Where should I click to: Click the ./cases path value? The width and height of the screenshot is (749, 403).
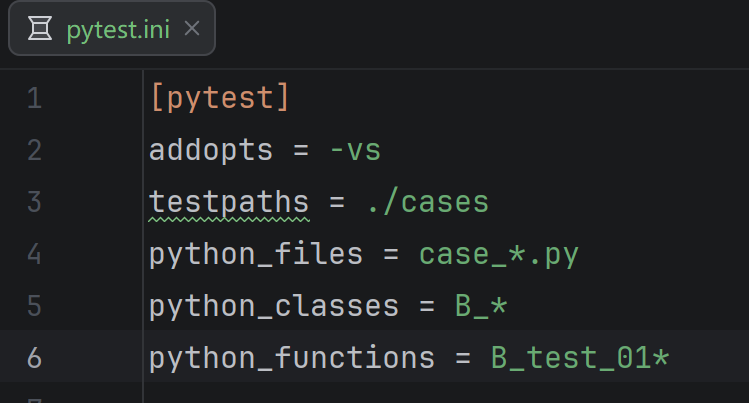point(428,202)
